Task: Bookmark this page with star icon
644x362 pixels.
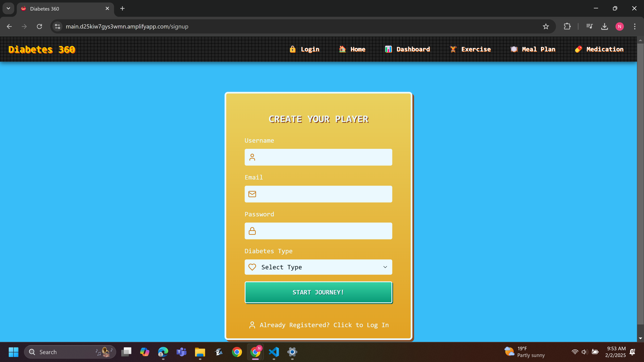Action: pos(546,26)
